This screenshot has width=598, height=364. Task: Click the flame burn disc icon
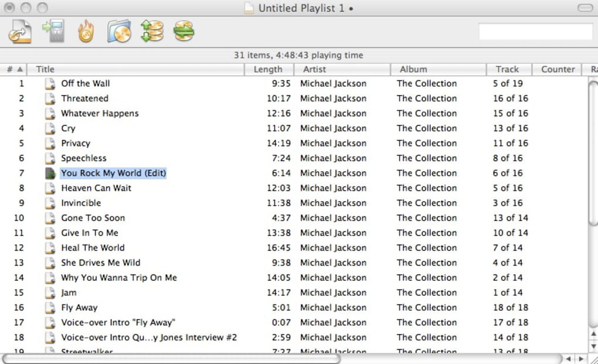tap(86, 31)
